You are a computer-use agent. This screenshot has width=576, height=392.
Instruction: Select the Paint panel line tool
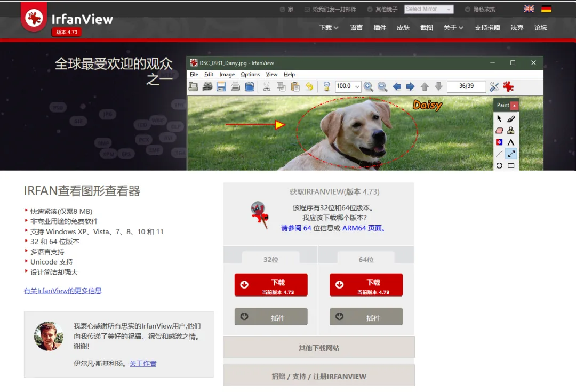(499, 154)
